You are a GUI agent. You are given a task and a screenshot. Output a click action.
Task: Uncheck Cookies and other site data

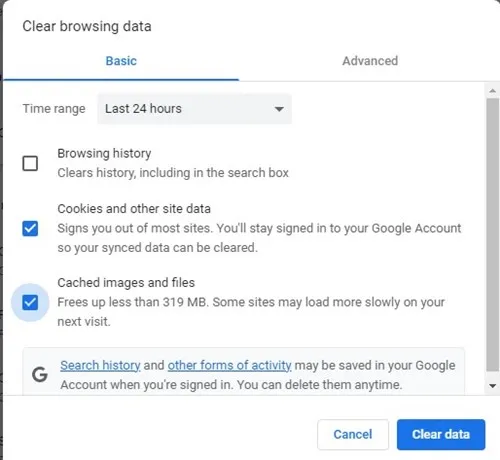tap(30, 228)
